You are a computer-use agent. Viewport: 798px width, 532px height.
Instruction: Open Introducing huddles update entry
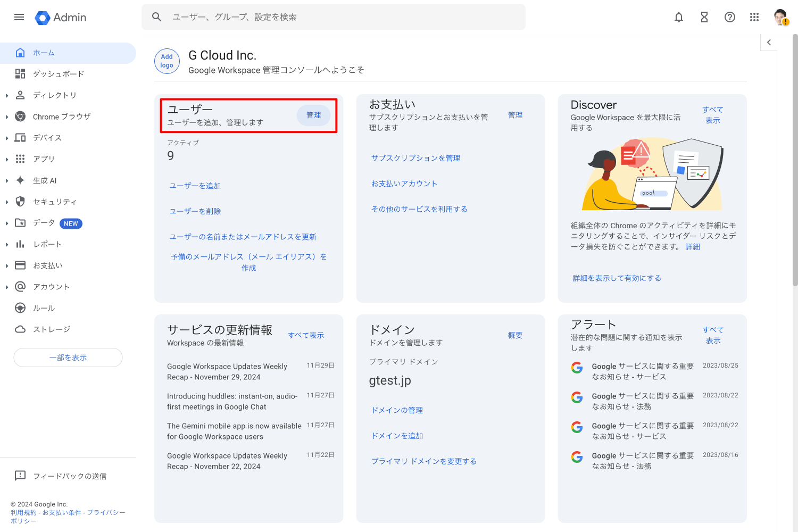[x=251, y=402]
